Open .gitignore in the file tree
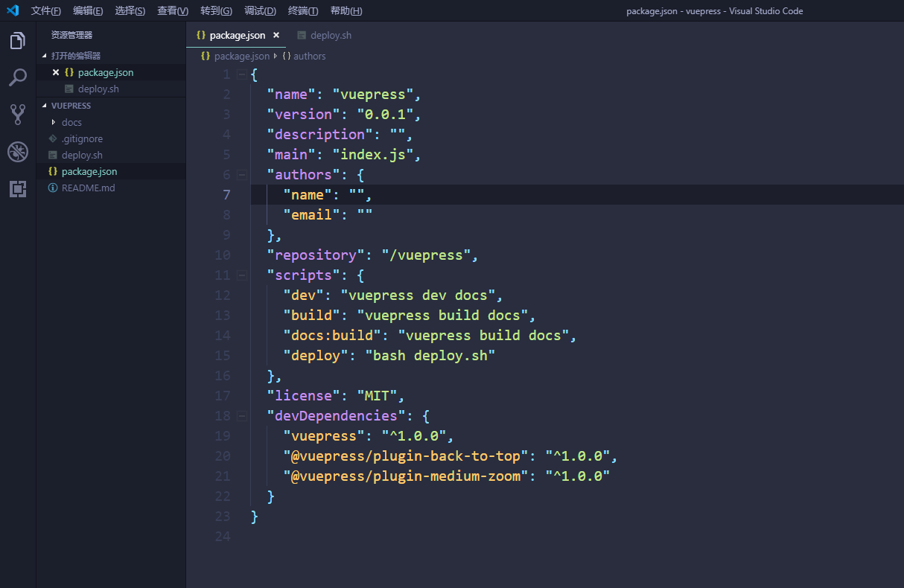Viewport: 904px width, 588px height. point(111,138)
